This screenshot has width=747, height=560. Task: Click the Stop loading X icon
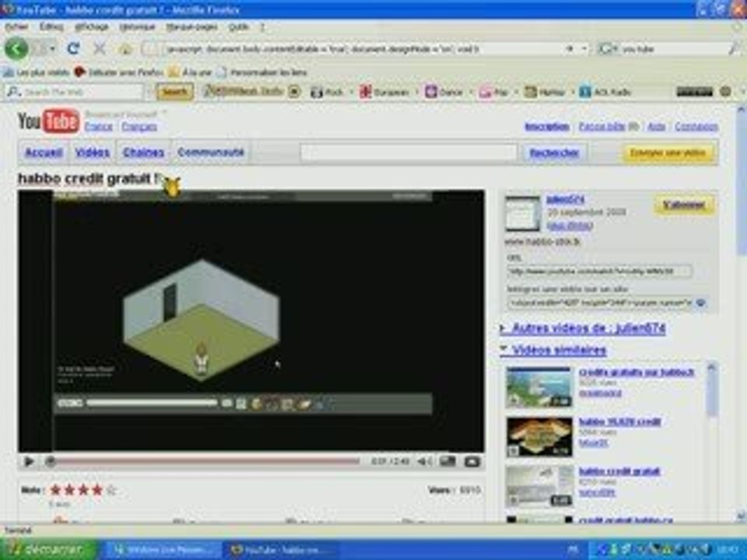pyautogui.click(x=99, y=48)
